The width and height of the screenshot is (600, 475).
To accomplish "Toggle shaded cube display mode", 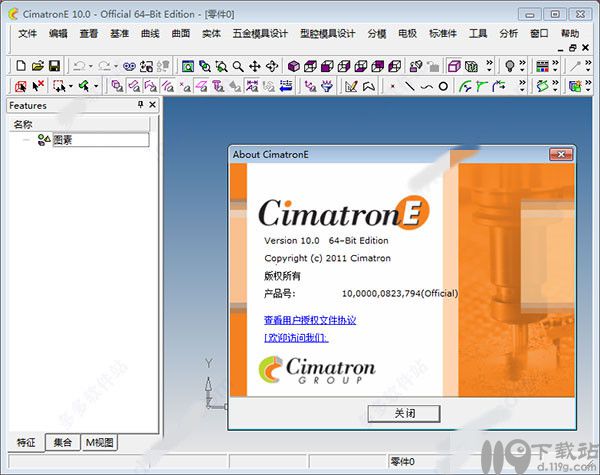I will coord(454,66).
